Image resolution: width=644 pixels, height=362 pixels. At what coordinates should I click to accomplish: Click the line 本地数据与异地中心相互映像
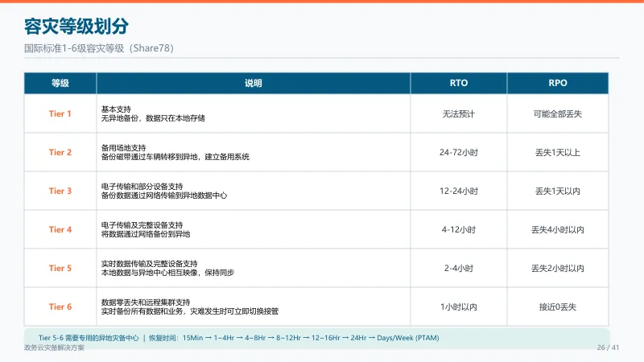(167, 273)
